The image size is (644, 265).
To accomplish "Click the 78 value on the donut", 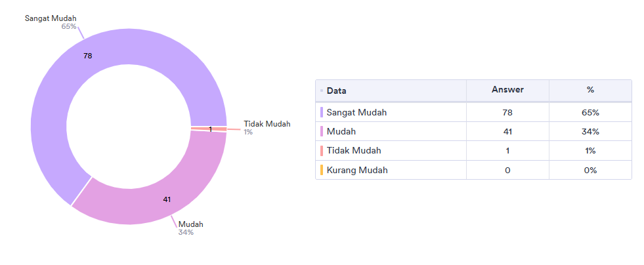I will [88, 56].
